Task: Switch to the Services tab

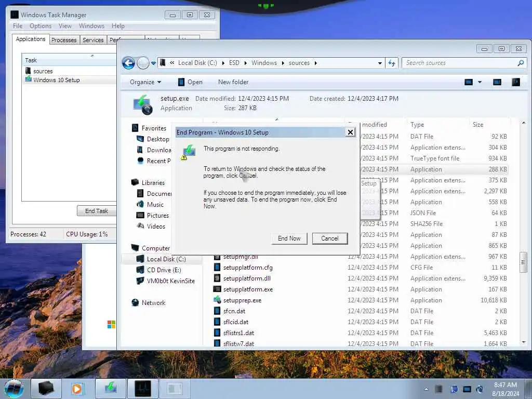Action: (93, 40)
